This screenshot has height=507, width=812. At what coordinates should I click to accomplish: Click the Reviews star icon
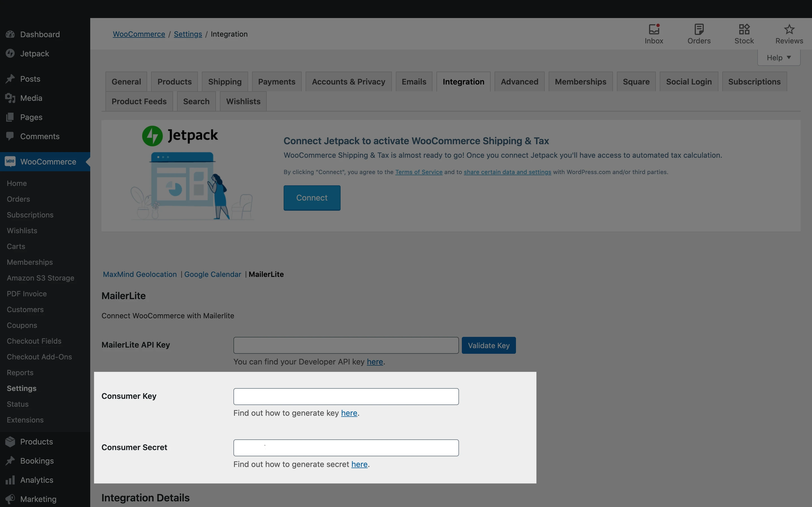pyautogui.click(x=789, y=30)
